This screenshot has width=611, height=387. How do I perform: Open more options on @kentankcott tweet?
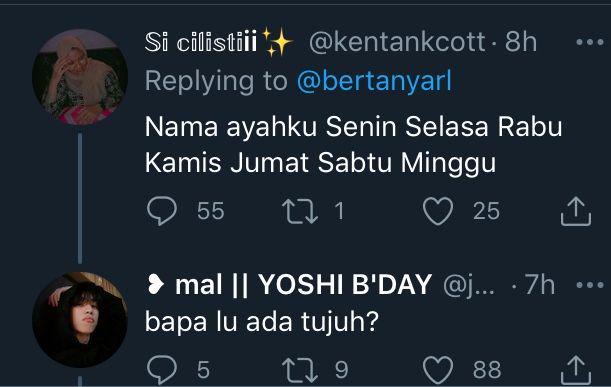coord(590,42)
